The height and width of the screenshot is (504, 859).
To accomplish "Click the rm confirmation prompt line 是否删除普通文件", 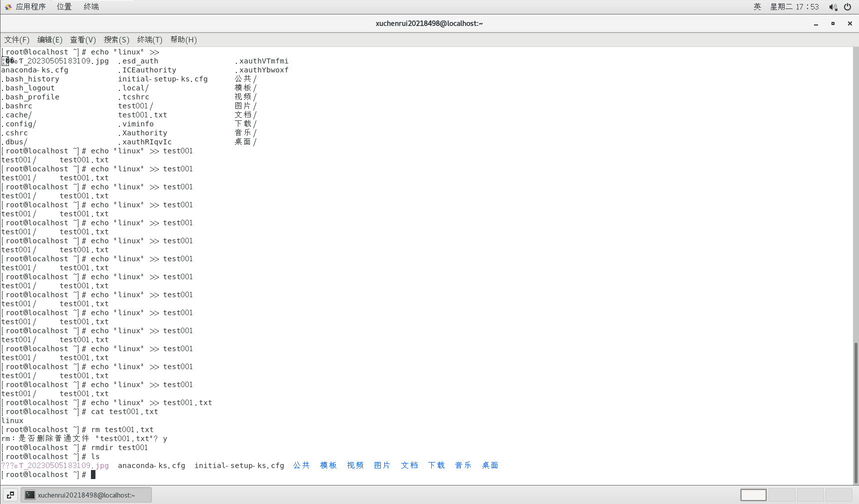I will pos(84,439).
